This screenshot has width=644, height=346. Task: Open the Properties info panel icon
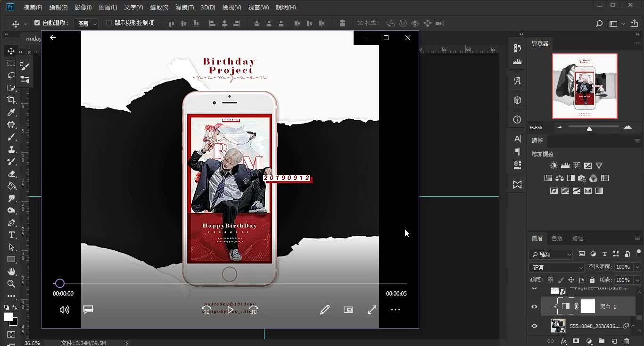(517, 120)
